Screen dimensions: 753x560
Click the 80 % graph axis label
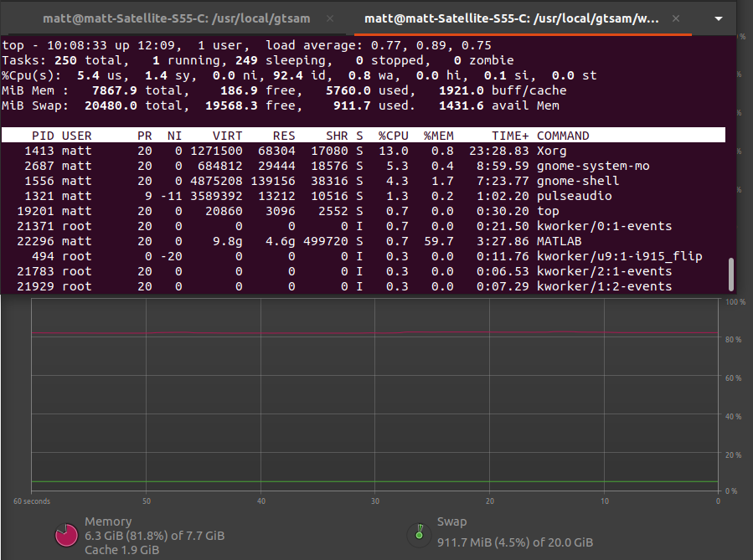click(733, 339)
